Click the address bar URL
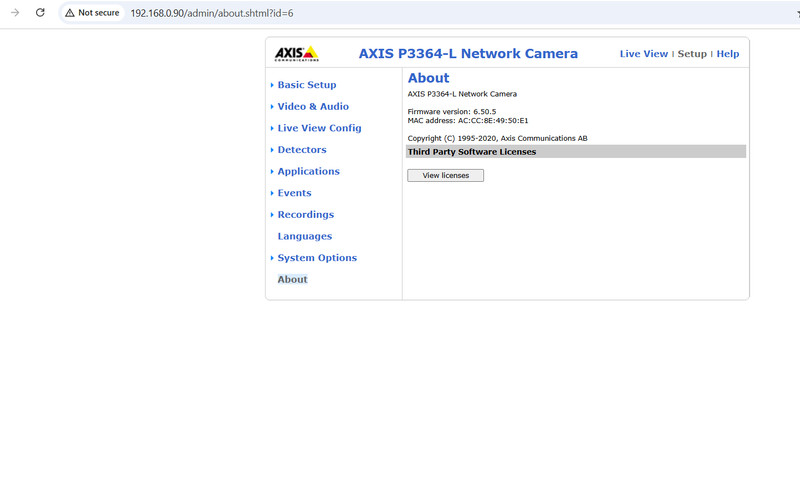 coord(212,13)
